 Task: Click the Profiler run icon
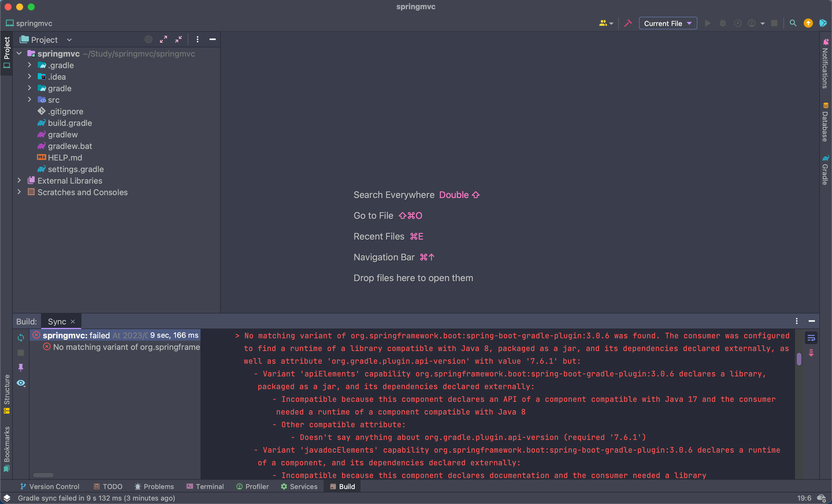tap(752, 23)
